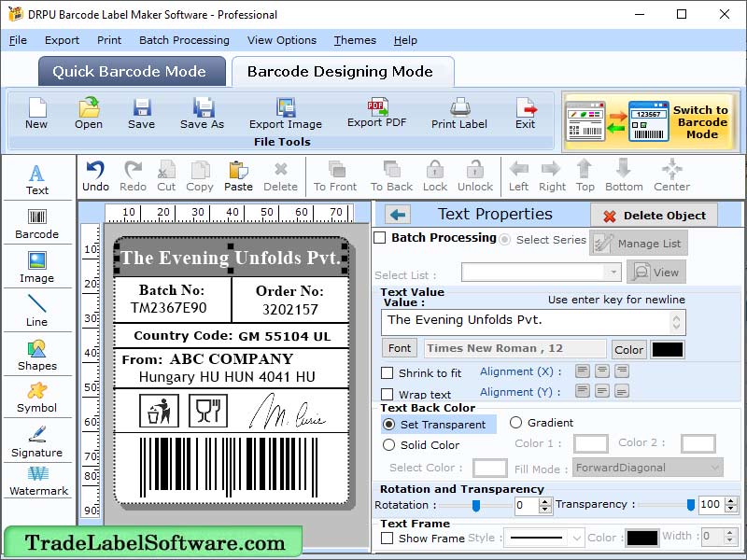This screenshot has width=747, height=560.
Task: Open the Barcode tool from the sidebar
Action: tap(37, 223)
